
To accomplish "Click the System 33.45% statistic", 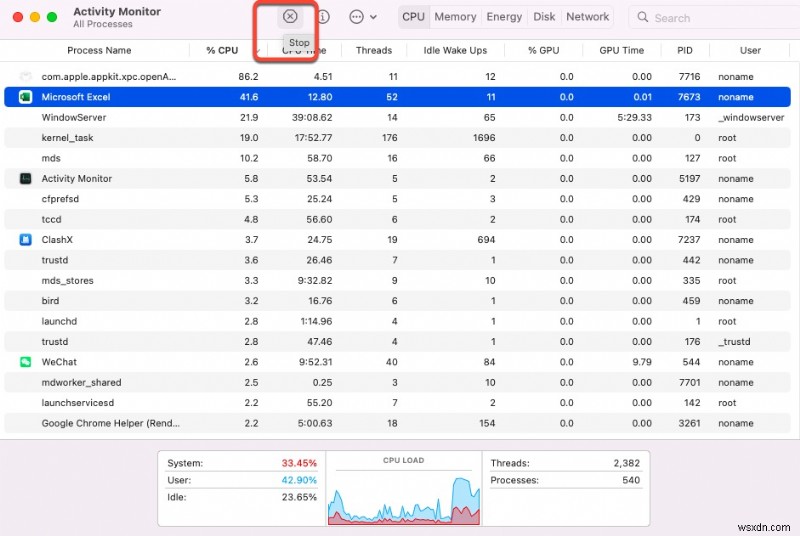I will pos(242,463).
